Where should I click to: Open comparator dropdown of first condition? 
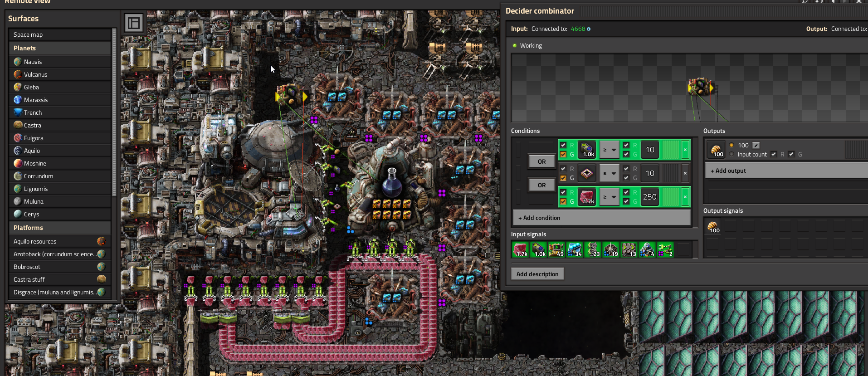coord(609,150)
